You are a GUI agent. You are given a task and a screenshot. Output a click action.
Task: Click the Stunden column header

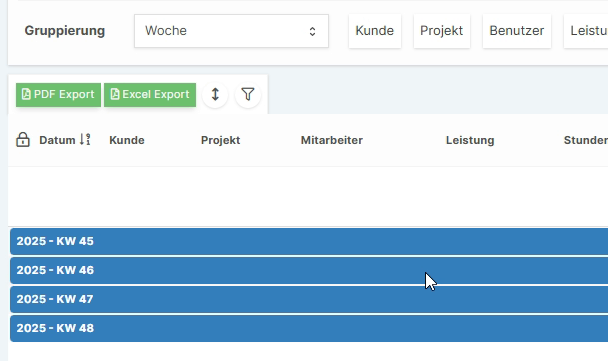(586, 140)
